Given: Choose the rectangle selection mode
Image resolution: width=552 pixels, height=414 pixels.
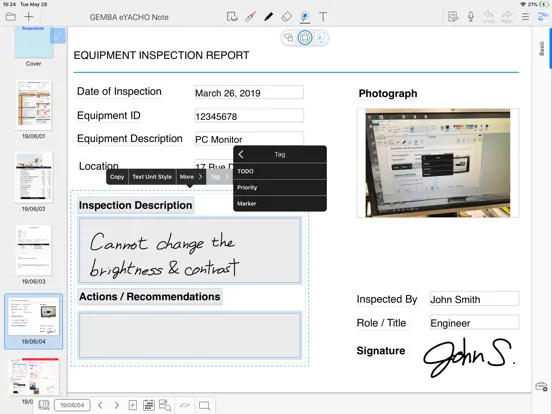Looking at the screenshot, I should (x=305, y=37).
